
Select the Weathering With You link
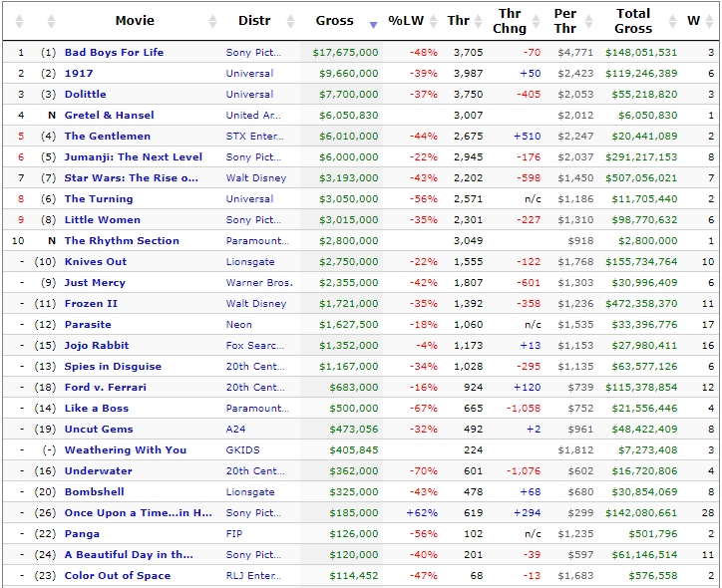point(125,449)
